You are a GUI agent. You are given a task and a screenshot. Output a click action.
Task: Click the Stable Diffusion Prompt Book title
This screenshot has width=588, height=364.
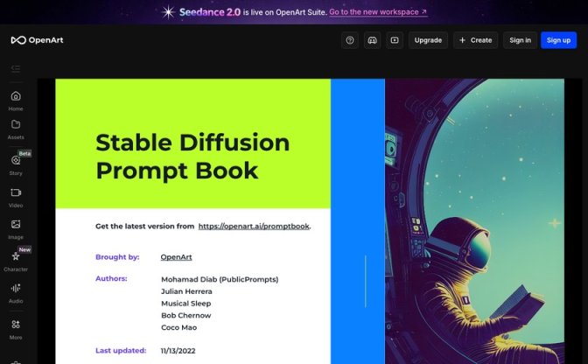(192, 157)
